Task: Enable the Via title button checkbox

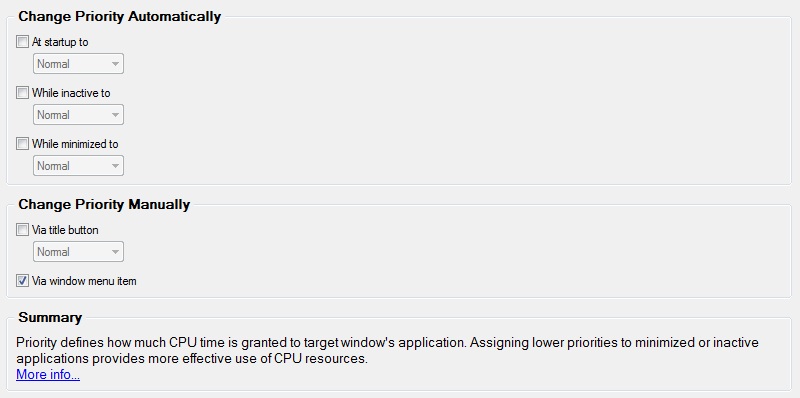Action: click(x=22, y=230)
